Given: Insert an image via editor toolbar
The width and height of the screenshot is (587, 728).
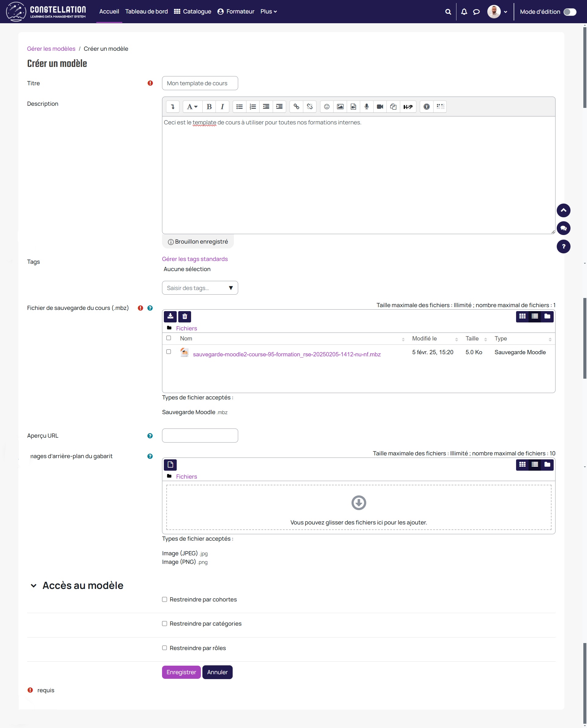Looking at the screenshot, I should click(x=340, y=107).
